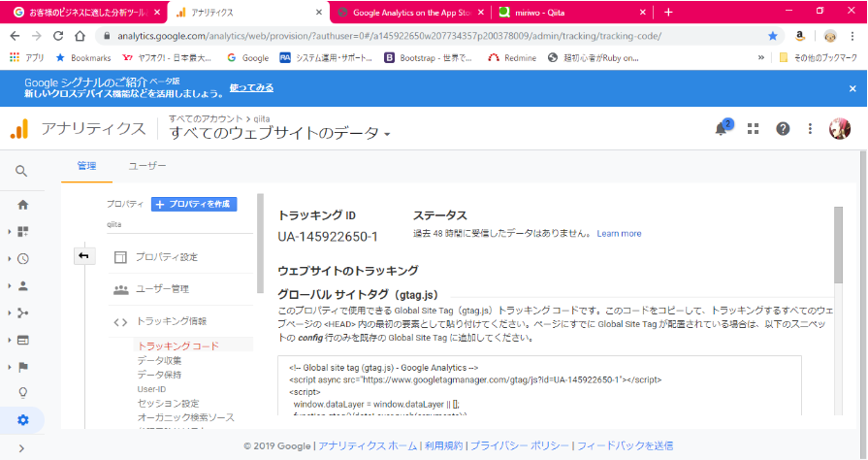Open the アプリ apps shortcut in bookmarks bar
This screenshot has width=868, height=460.
[26, 57]
